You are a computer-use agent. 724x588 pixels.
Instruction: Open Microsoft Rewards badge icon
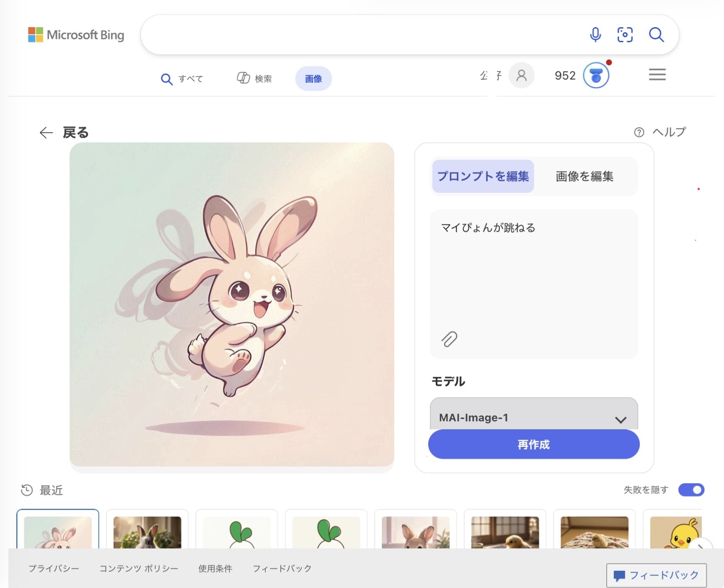tap(596, 75)
